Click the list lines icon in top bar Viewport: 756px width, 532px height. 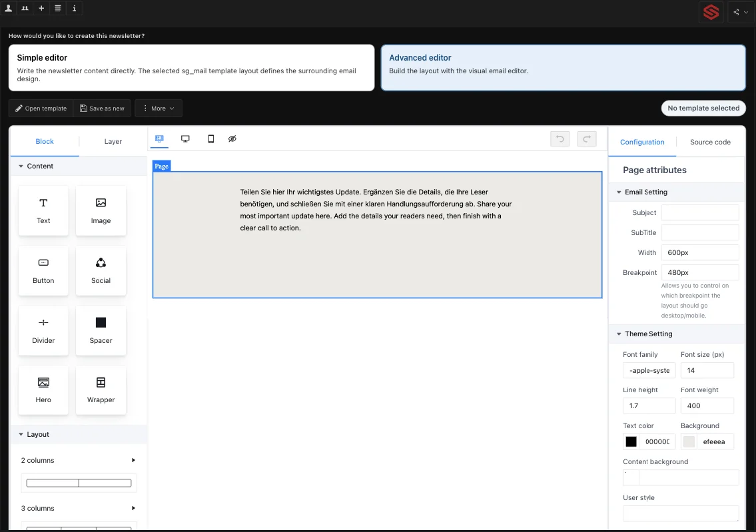[x=58, y=8]
